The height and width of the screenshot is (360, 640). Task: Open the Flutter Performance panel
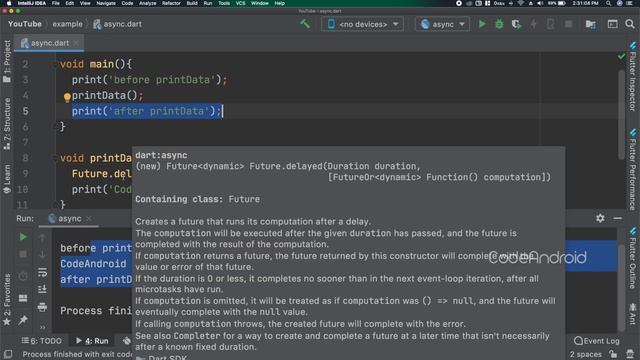633,169
